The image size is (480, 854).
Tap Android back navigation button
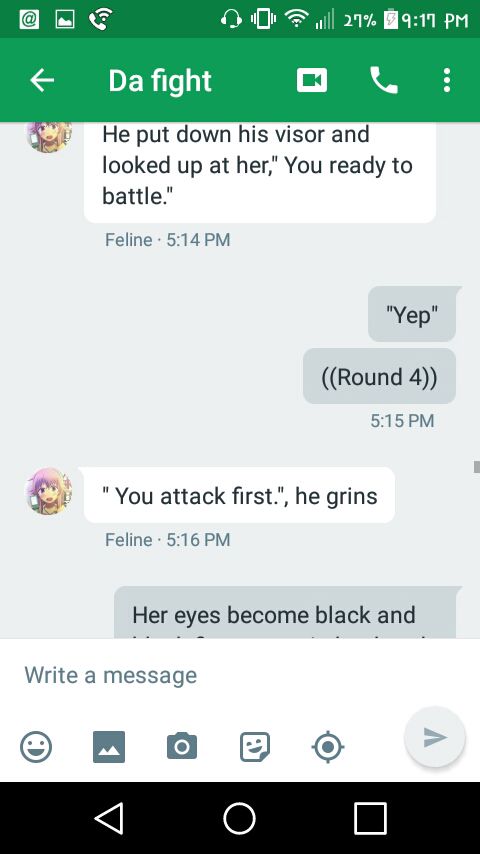[x=109, y=818]
